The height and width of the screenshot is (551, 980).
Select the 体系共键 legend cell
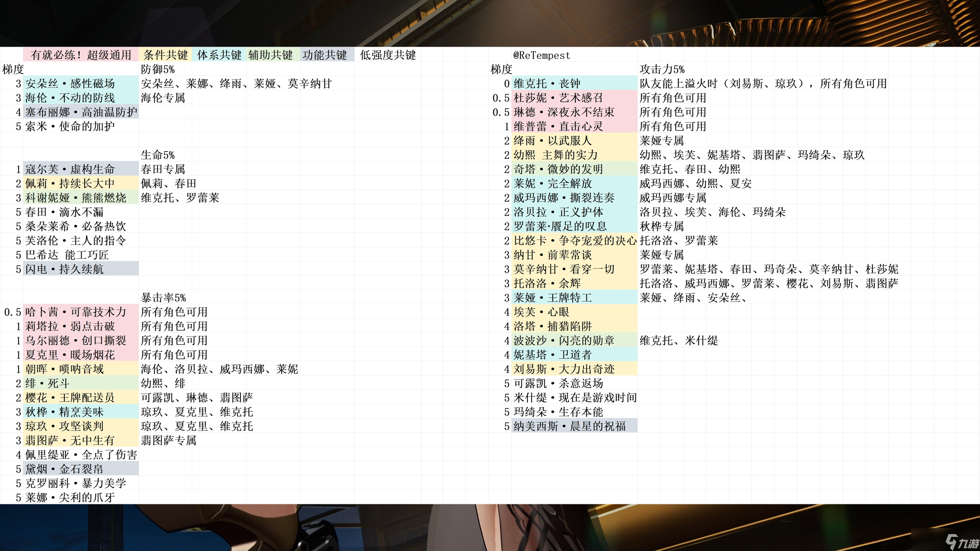click(x=219, y=55)
